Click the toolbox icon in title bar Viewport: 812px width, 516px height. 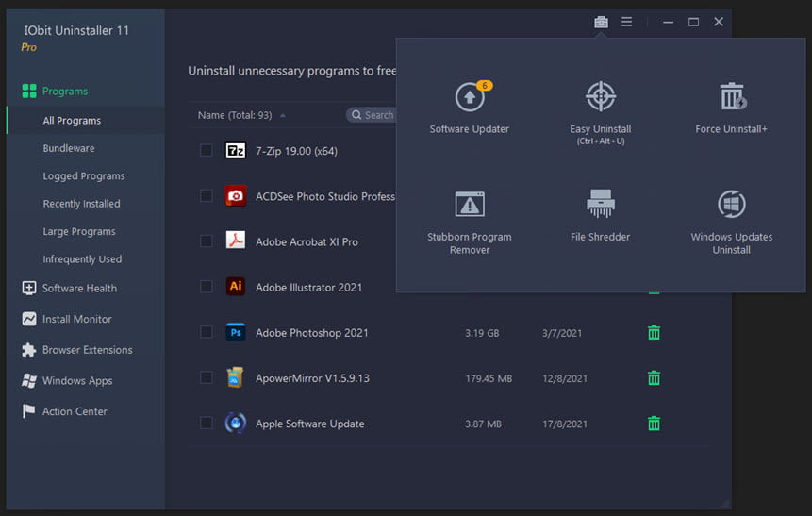click(x=601, y=22)
